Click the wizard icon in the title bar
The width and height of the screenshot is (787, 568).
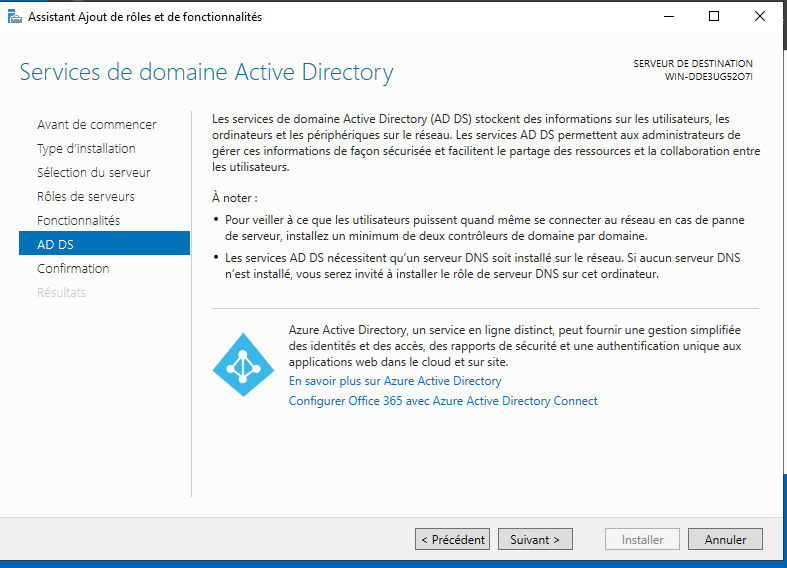coord(15,17)
